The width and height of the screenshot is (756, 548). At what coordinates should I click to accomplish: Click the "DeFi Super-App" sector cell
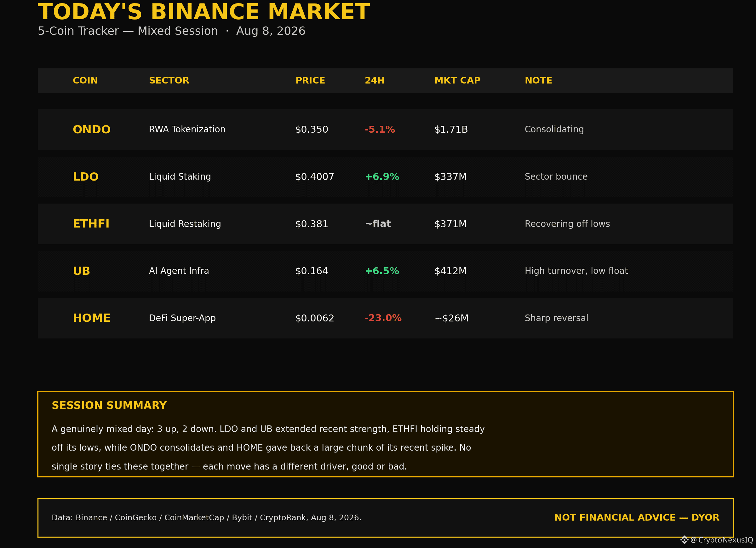pyautogui.click(x=182, y=318)
